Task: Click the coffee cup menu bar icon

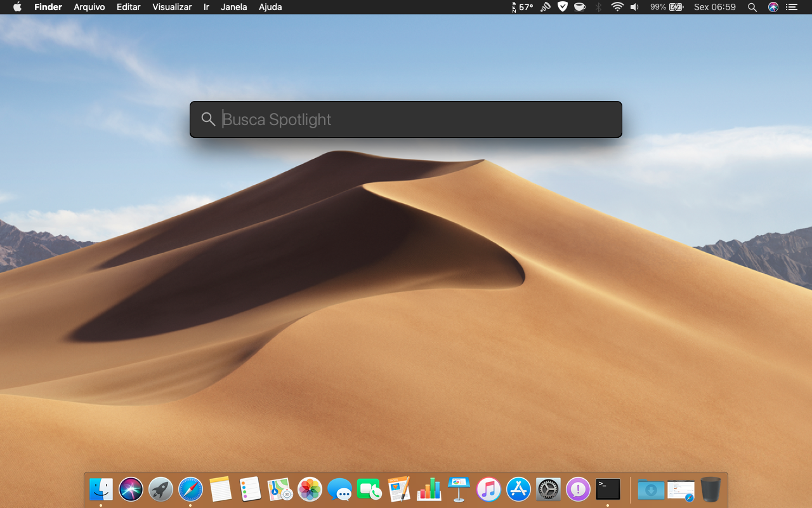Action: 580,7
